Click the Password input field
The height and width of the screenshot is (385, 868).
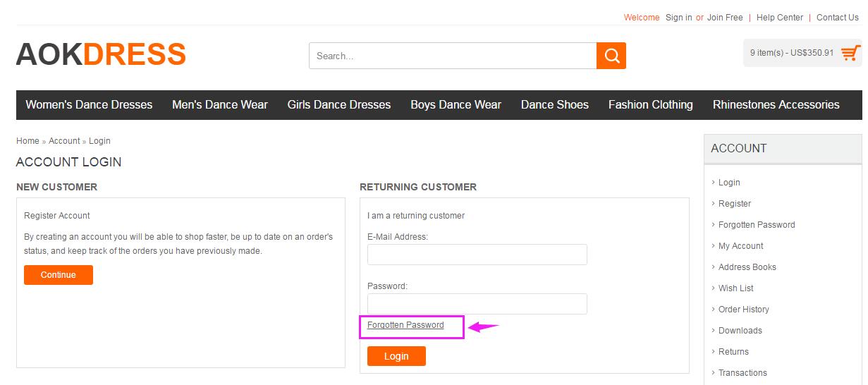pyautogui.click(x=477, y=304)
